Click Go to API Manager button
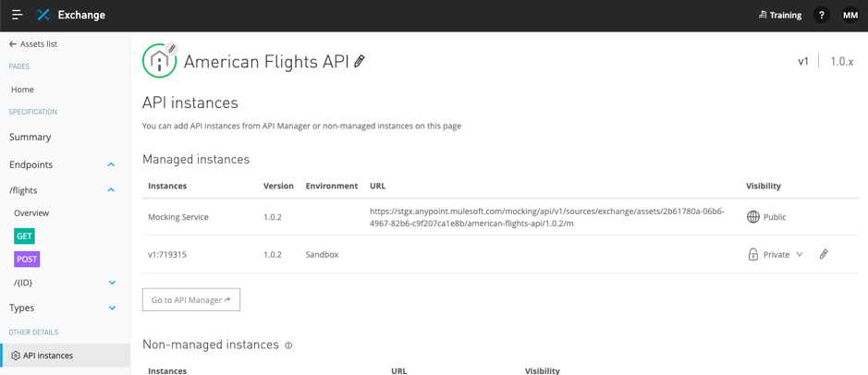868x375 pixels. pos(191,300)
